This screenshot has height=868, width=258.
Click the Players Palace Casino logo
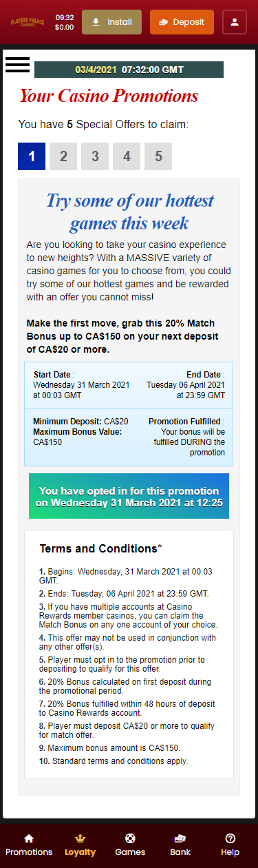[x=29, y=22]
